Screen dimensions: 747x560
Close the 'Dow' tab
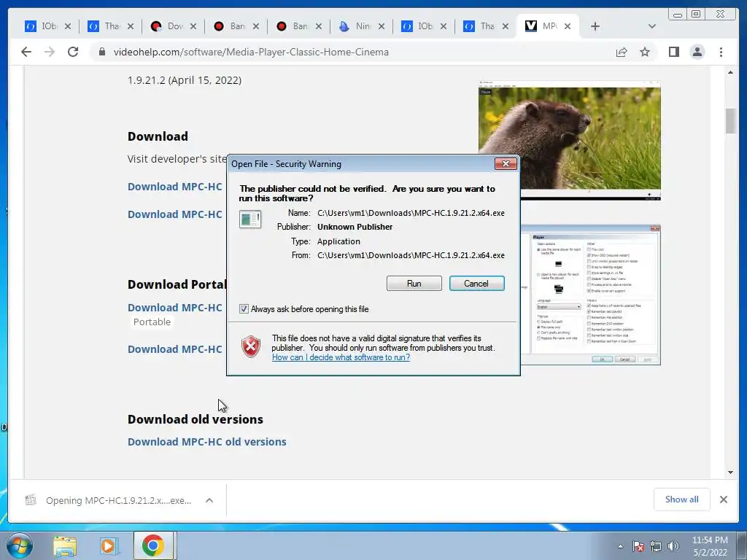pyautogui.click(x=193, y=26)
